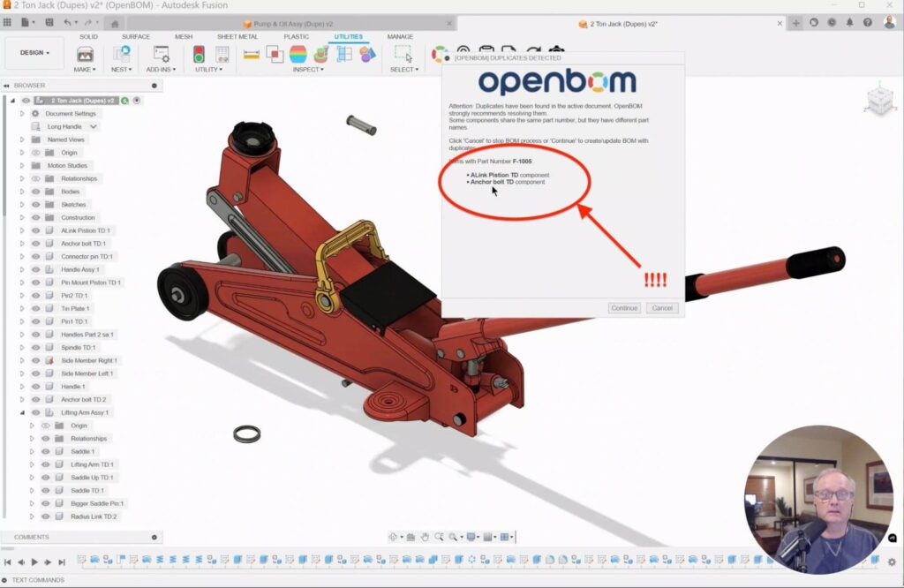Open the rainbow Zebra Analysis tool
This screenshot has width=904, height=588.
point(298,55)
